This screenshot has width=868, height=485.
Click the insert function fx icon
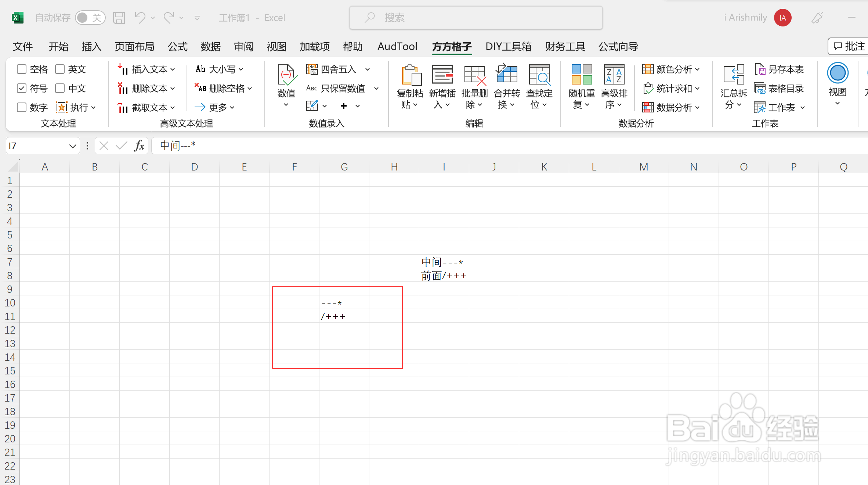[x=140, y=146]
